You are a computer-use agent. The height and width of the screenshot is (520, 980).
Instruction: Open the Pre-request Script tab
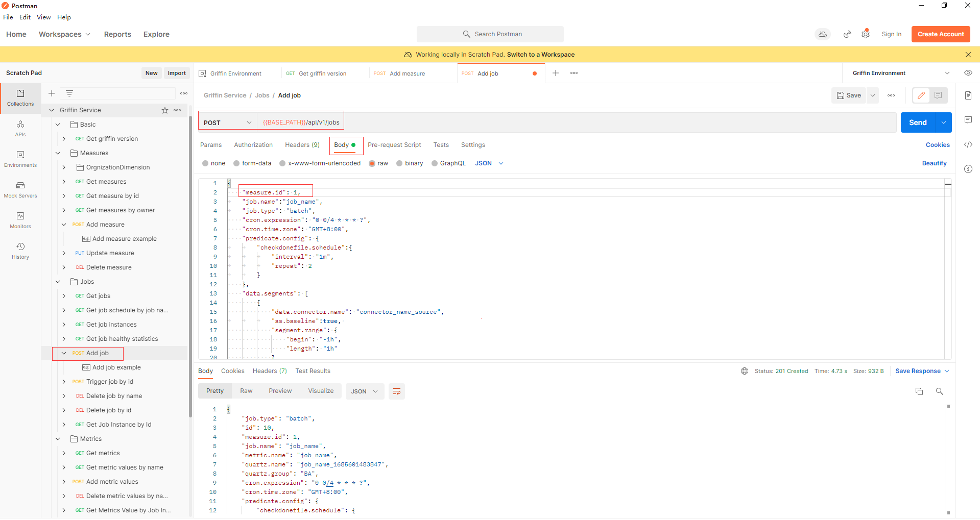[x=394, y=145]
